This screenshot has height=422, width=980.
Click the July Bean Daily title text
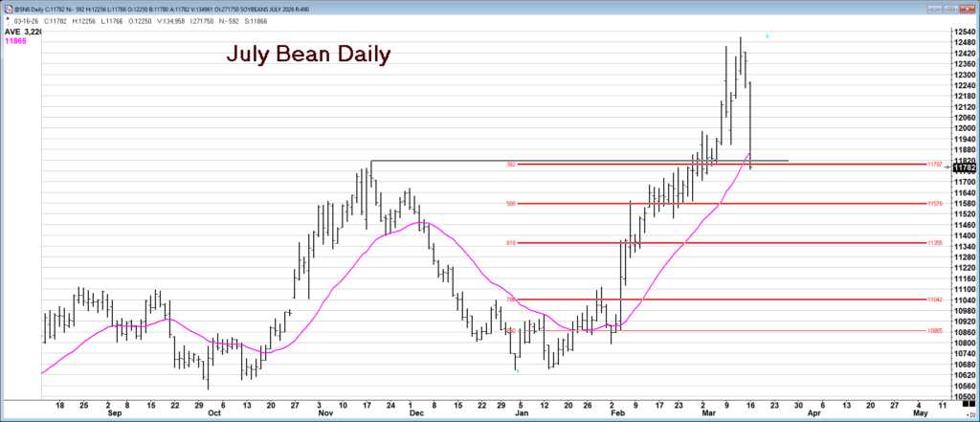point(308,55)
